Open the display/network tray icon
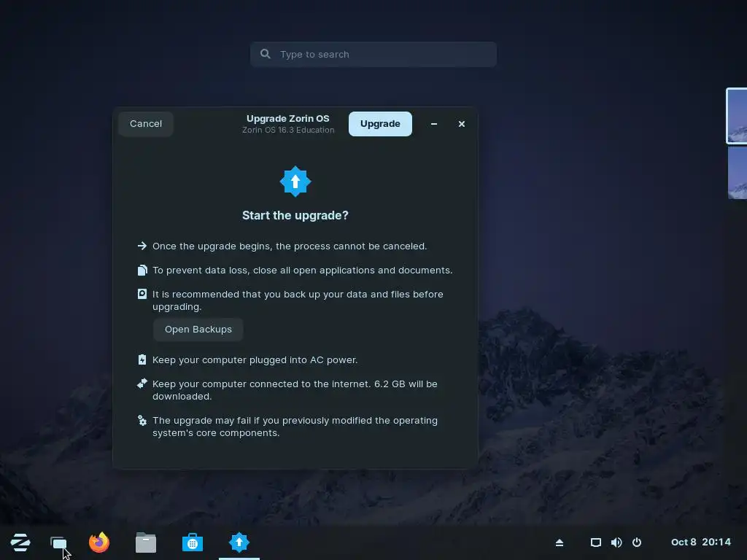Image resolution: width=747 pixels, height=560 pixels. [x=595, y=542]
